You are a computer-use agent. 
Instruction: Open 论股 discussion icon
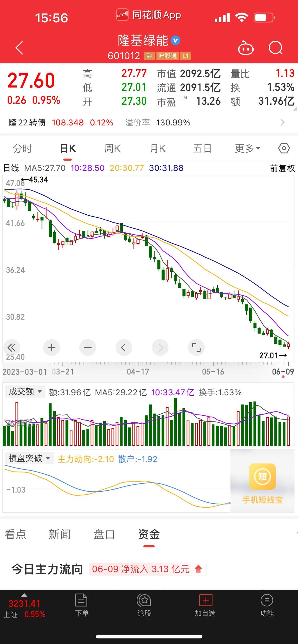pos(144,605)
